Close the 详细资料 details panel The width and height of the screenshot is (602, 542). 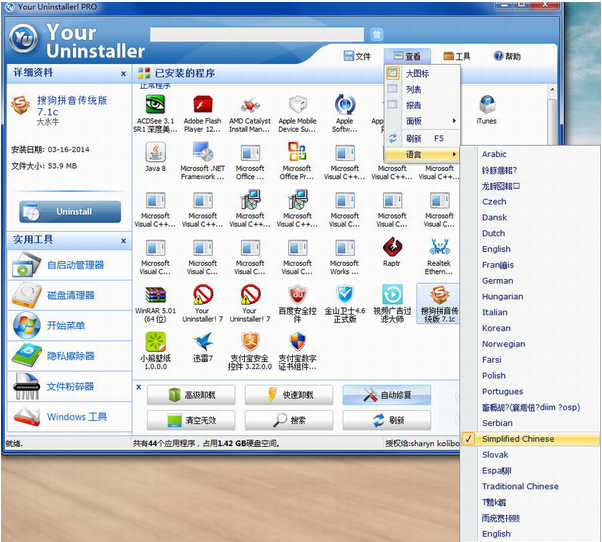pyautogui.click(x=123, y=74)
